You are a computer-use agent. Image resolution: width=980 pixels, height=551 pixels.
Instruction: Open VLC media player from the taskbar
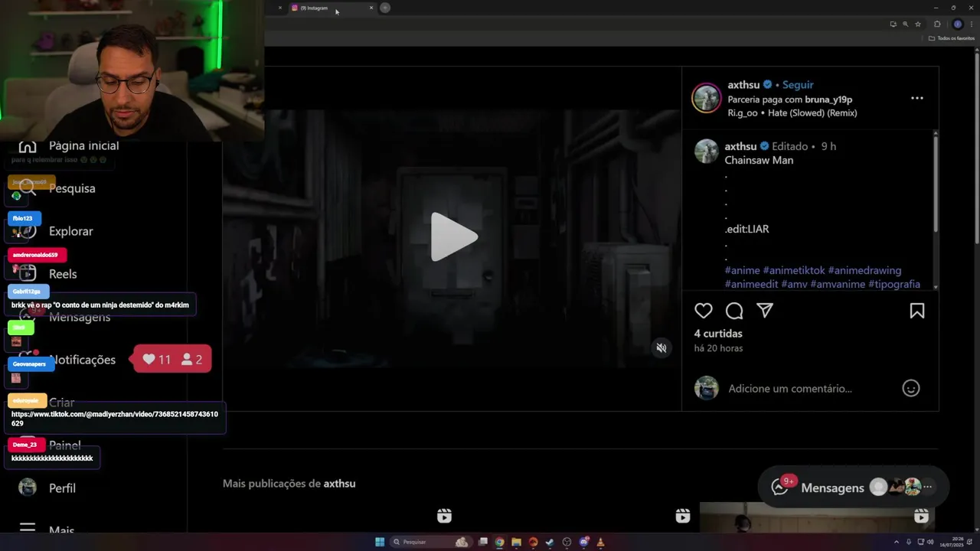pos(600,542)
